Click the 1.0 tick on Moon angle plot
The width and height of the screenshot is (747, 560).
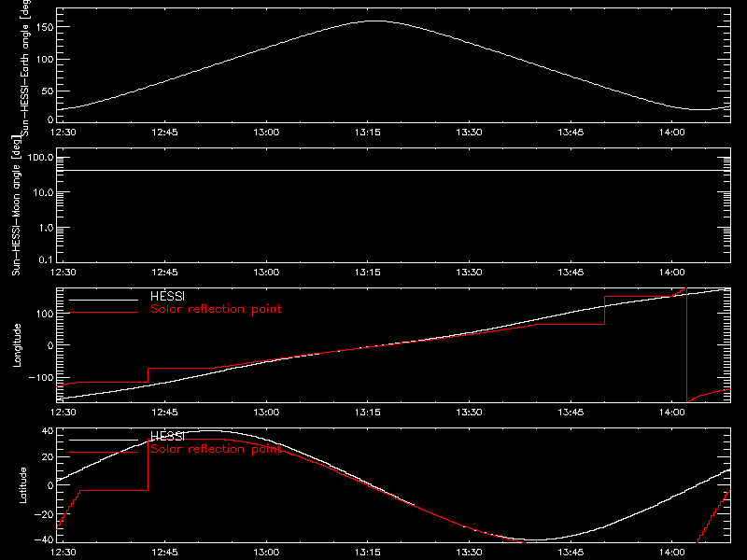46,228
